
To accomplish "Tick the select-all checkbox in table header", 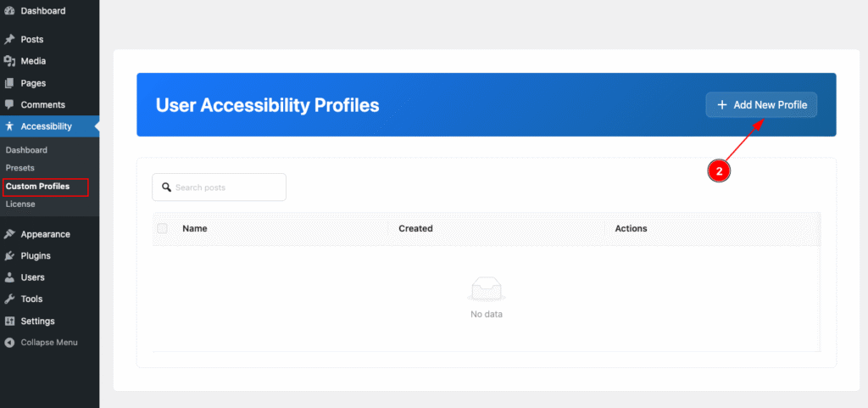I will click(162, 228).
